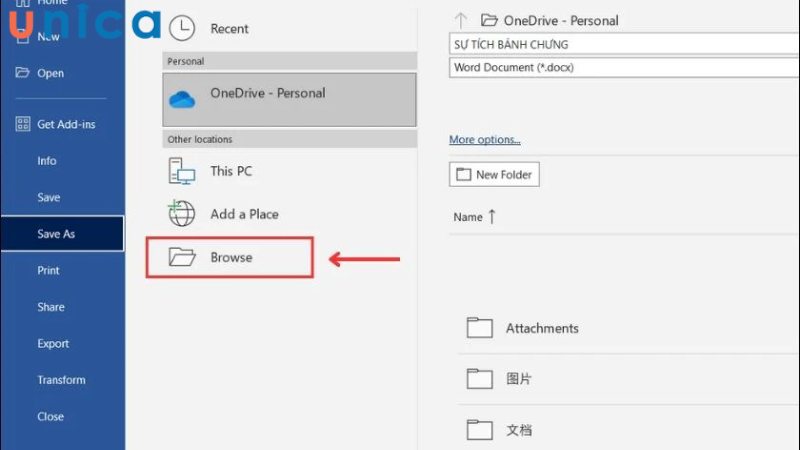The width and height of the screenshot is (800, 450).
Task: Click the Open folder icon in sidebar
Action: click(22, 73)
